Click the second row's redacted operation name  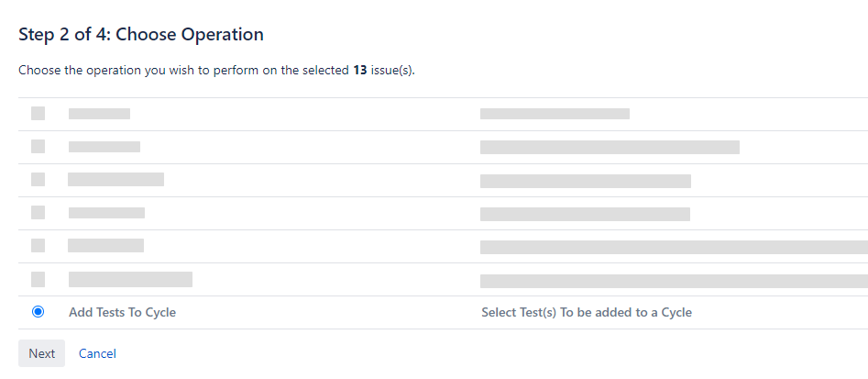104,147
